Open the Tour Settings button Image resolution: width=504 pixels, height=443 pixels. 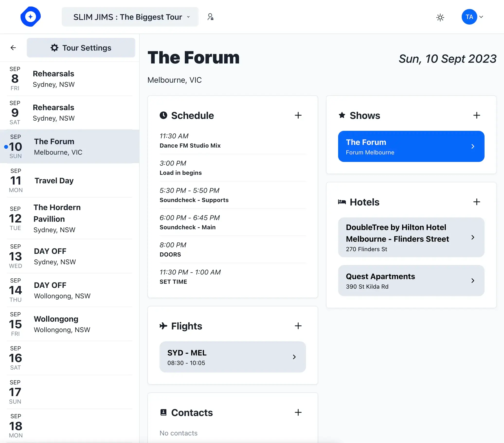[81, 48]
